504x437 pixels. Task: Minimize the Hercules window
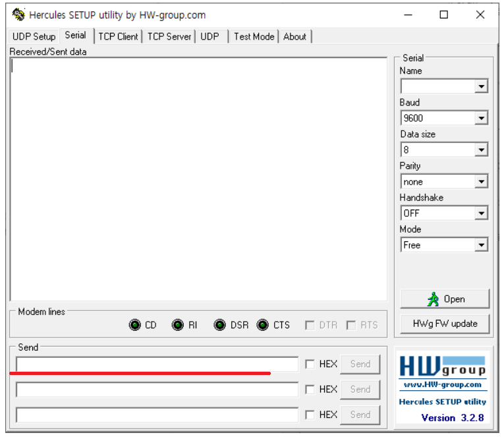tap(408, 15)
